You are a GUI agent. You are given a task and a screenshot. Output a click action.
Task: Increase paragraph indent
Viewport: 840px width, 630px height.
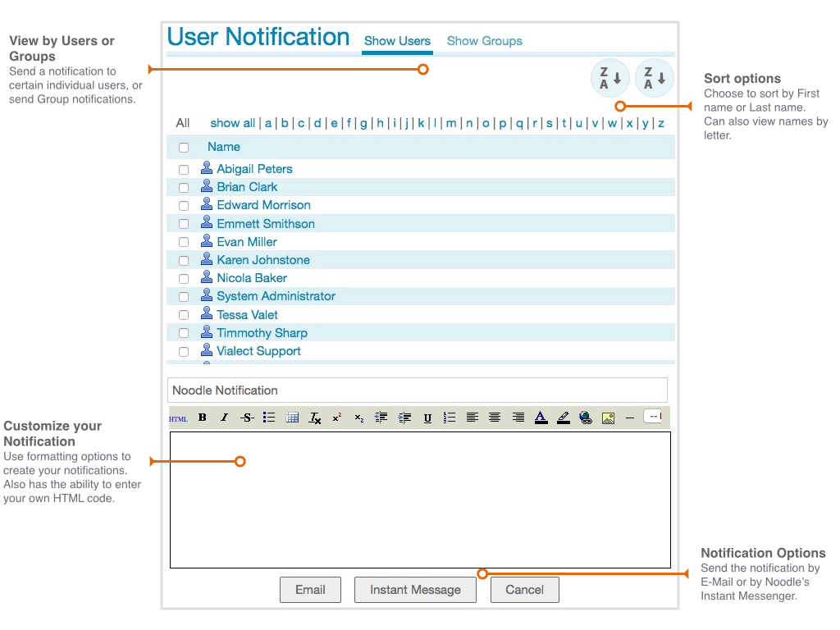pyautogui.click(x=405, y=418)
